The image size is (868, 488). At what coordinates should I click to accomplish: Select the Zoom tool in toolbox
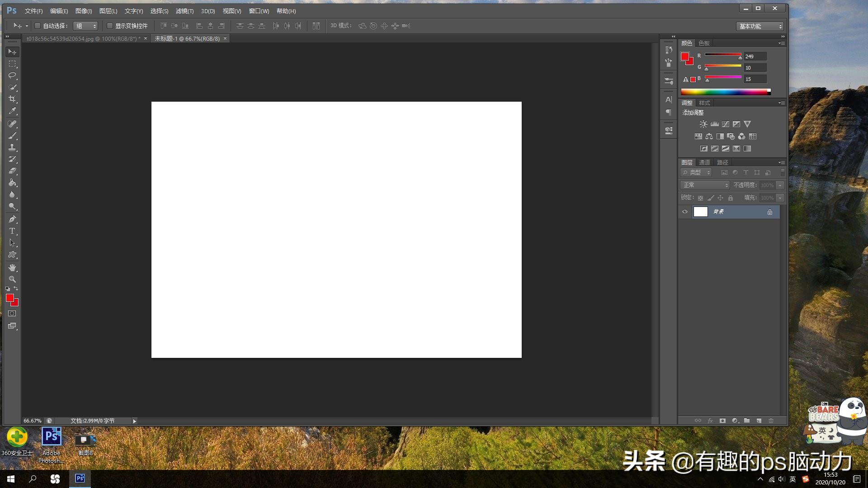[12, 279]
